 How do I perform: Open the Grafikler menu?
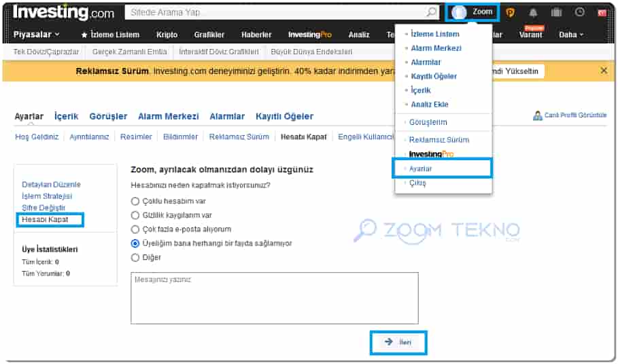pos(209,35)
